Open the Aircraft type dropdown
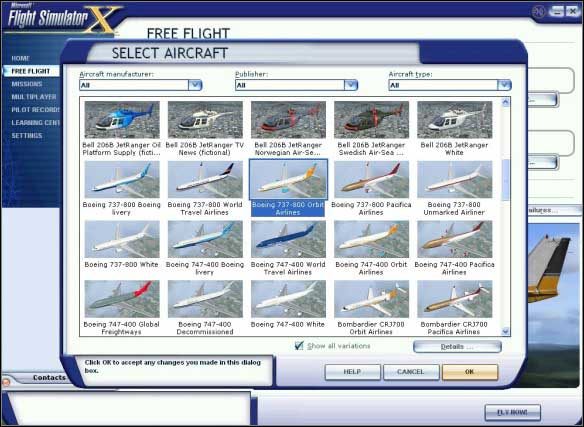 coord(504,85)
